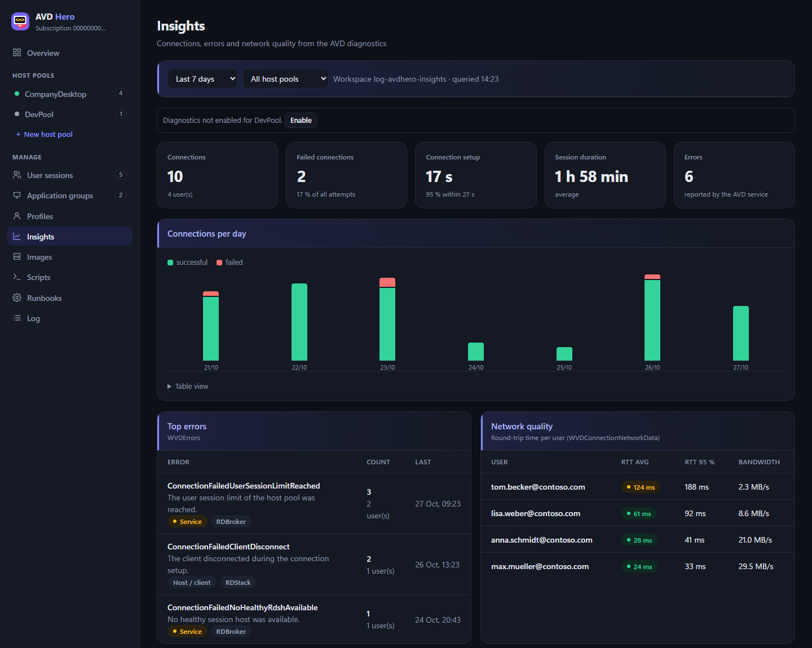Click the BANDWIDTH column header
The width and height of the screenshot is (812, 648).
pyautogui.click(x=759, y=462)
